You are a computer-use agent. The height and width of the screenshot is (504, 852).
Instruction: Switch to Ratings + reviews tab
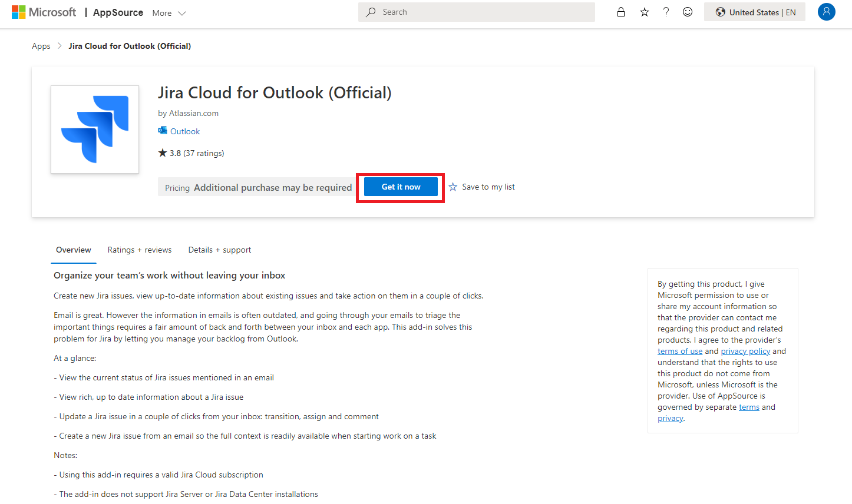click(140, 250)
